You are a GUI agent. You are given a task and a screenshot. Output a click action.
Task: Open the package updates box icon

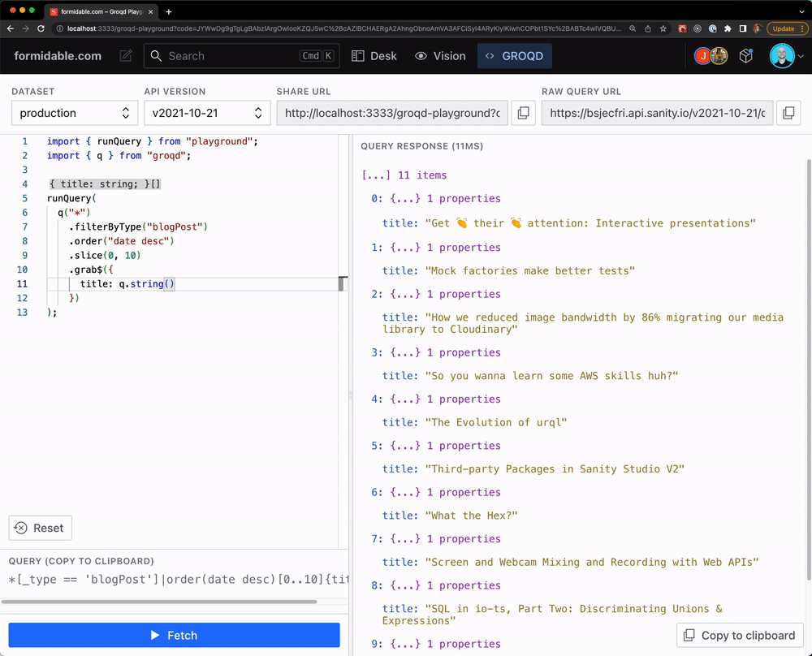click(x=745, y=56)
